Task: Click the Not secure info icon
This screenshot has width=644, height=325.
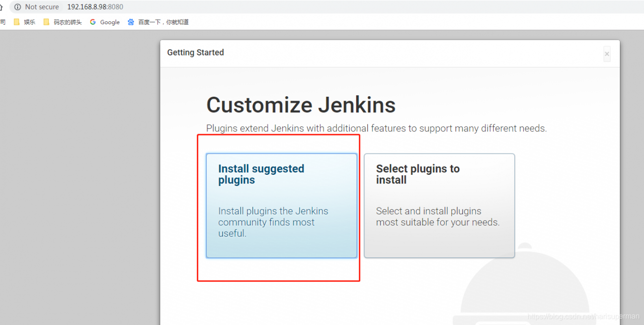Action: [18, 7]
